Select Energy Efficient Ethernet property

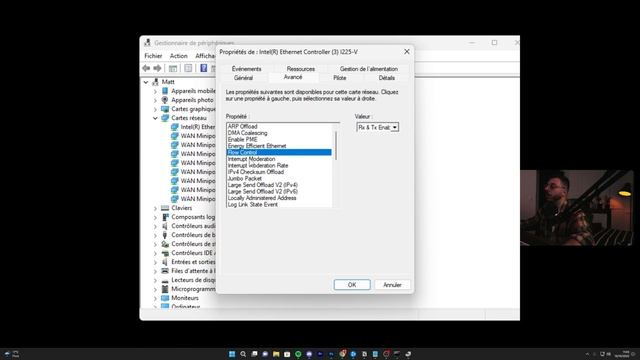click(257, 146)
